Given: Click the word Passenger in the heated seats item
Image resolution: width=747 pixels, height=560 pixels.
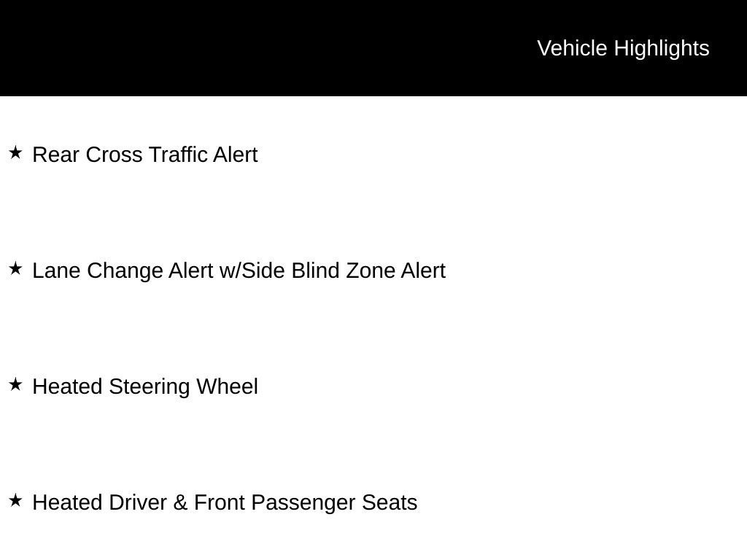Looking at the screenshot, I should 303,502.
